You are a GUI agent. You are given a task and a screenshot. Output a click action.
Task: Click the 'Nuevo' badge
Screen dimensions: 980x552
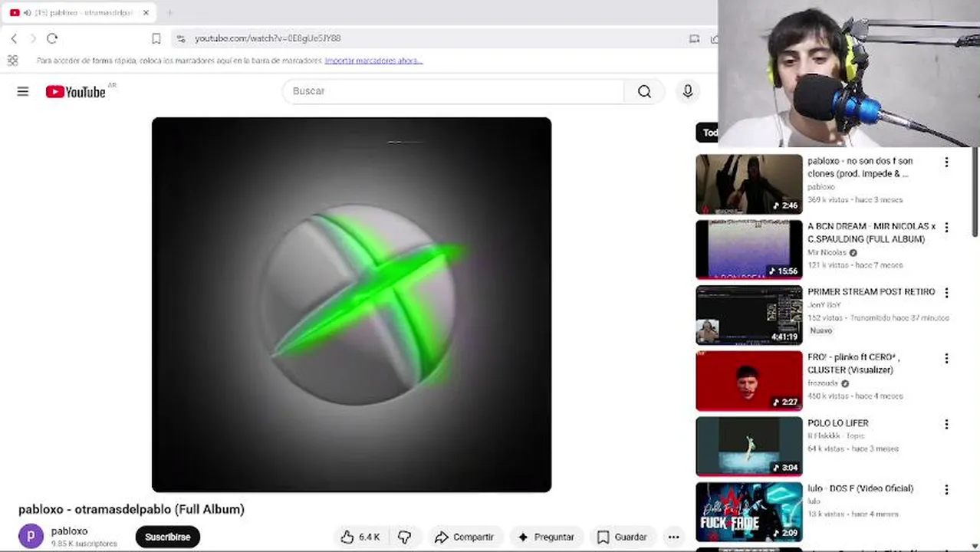[x=821, y=330]
